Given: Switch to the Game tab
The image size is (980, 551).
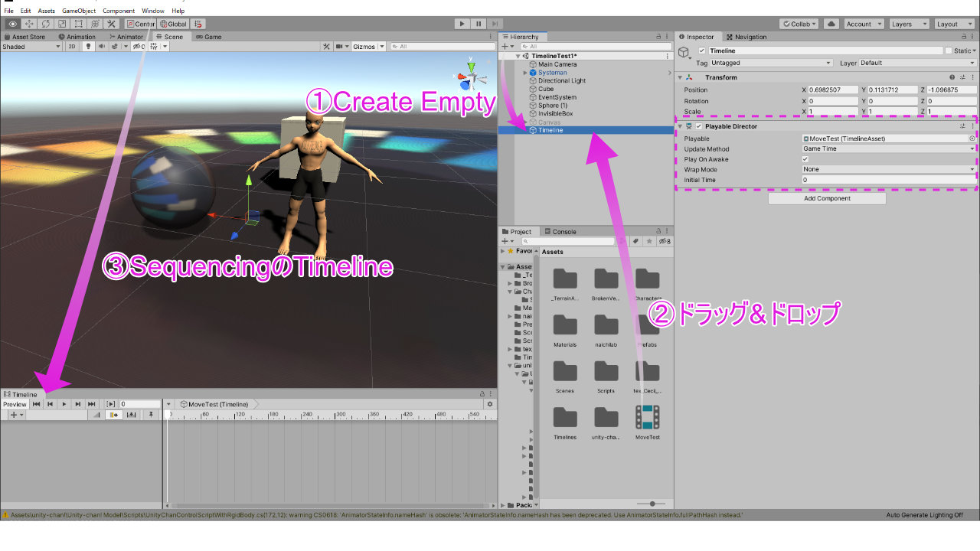Looking at the screenshot, I should 208,37.
